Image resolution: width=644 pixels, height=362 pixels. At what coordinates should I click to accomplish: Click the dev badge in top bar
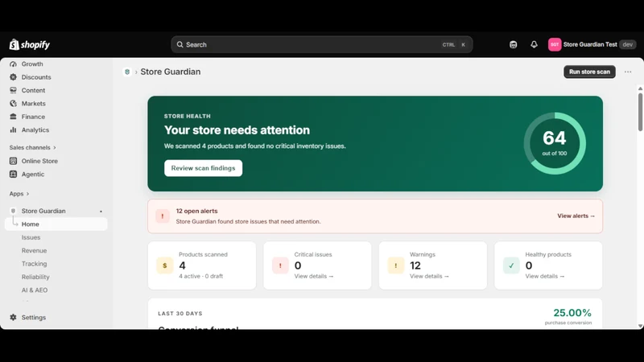coord(628,44)
